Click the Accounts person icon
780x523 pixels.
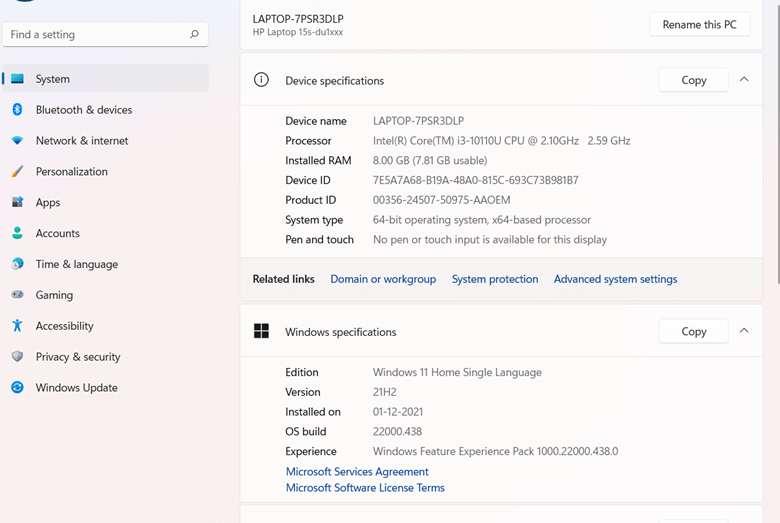[18, 233]
